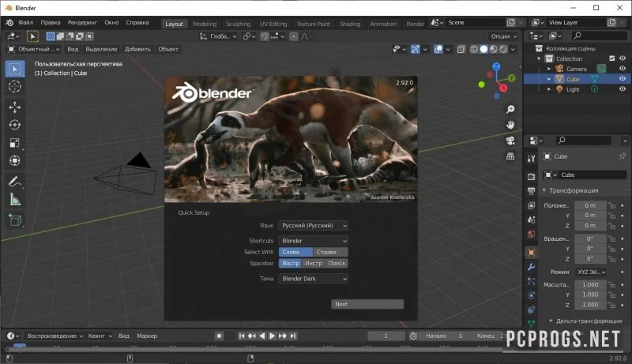Open Tool properties tab icon
This screenshot has width=632, height=364.
[531, 159]
